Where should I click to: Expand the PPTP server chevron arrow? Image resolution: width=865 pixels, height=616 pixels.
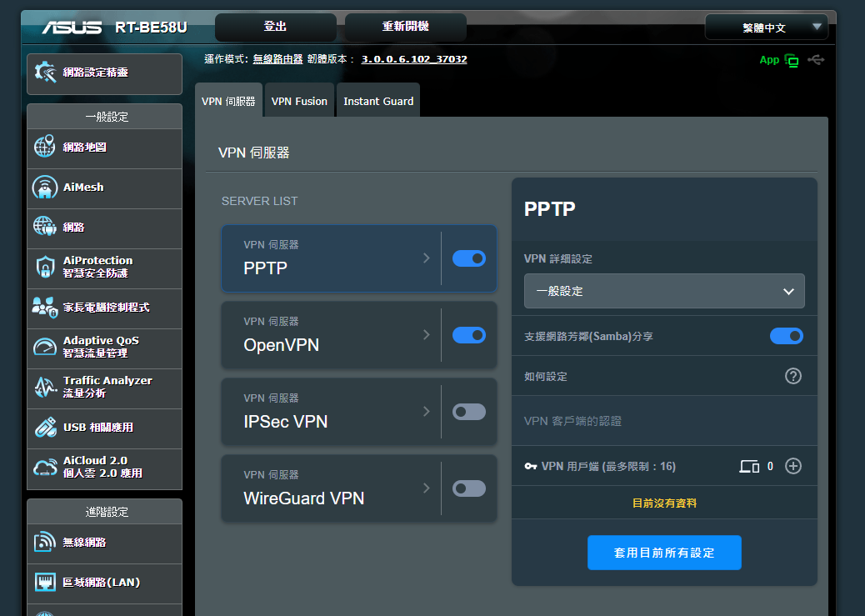(427, 258)
